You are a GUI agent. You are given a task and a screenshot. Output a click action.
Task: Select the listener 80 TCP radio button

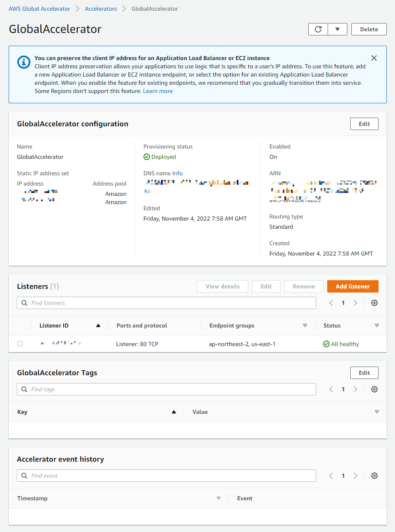20,344
